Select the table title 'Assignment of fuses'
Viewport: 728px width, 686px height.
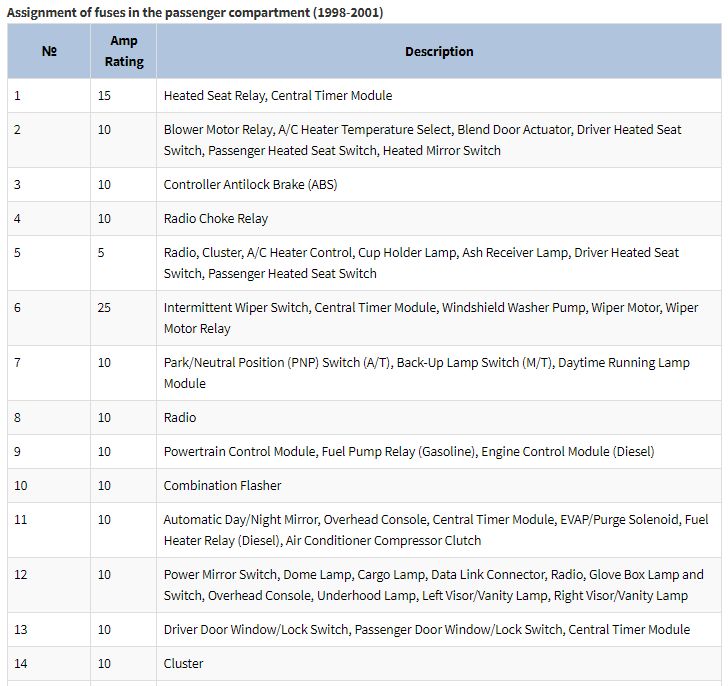click(x=195, y=13)
